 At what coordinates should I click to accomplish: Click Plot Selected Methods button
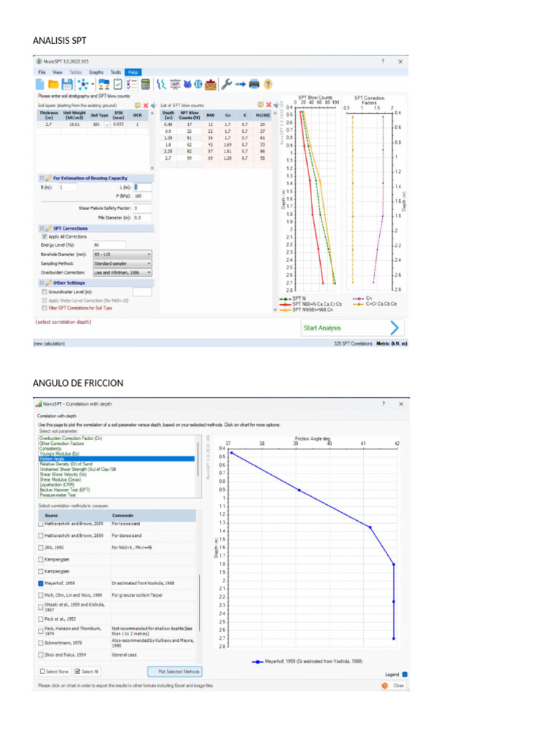point(175,671)
